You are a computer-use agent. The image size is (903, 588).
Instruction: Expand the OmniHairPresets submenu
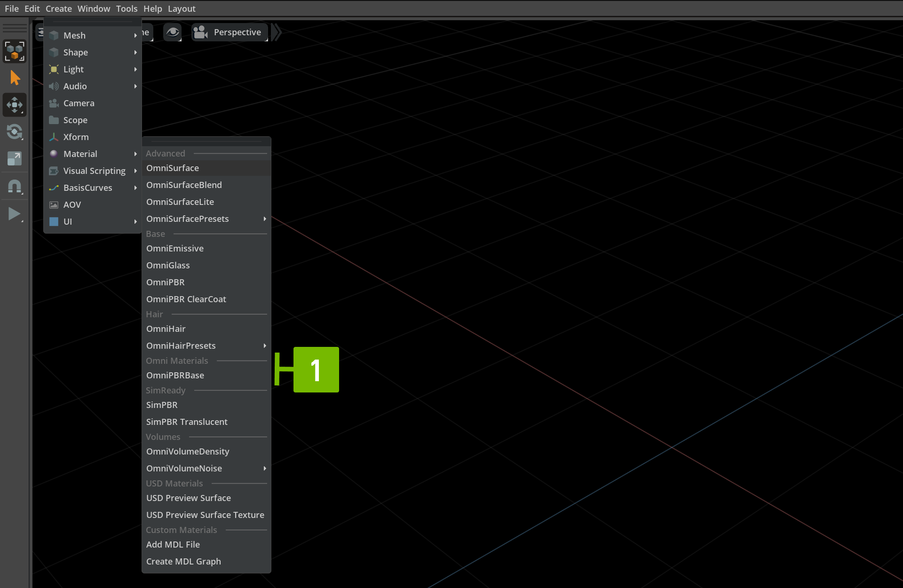(206, 345)
